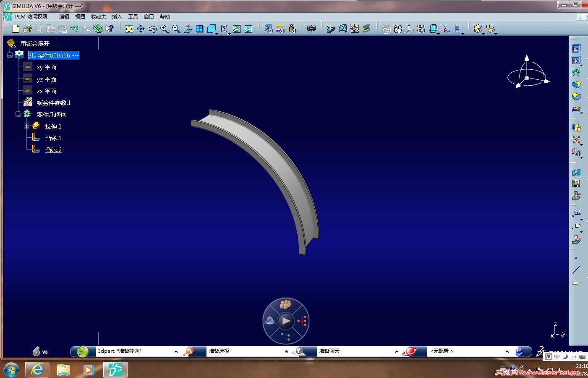This screenshot has height=378, width=588.
Task: Select the Line tool in right toolbar
Action: (576, 270)
